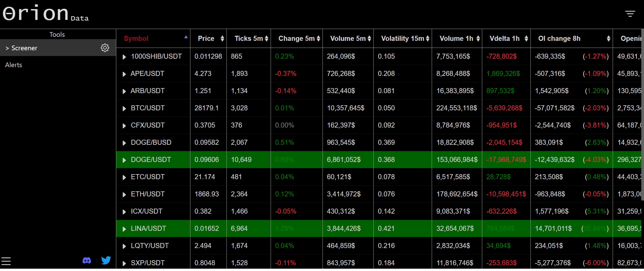Click 1000SHIB/USDT change 0.23%
644x271 pixels.
pyautogui.click(x=284, y=56)
